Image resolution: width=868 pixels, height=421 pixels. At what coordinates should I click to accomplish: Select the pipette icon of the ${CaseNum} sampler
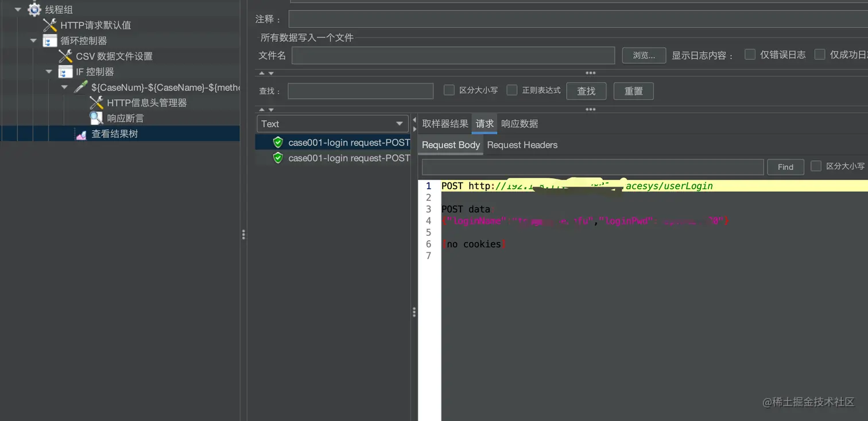click(81, 87)
